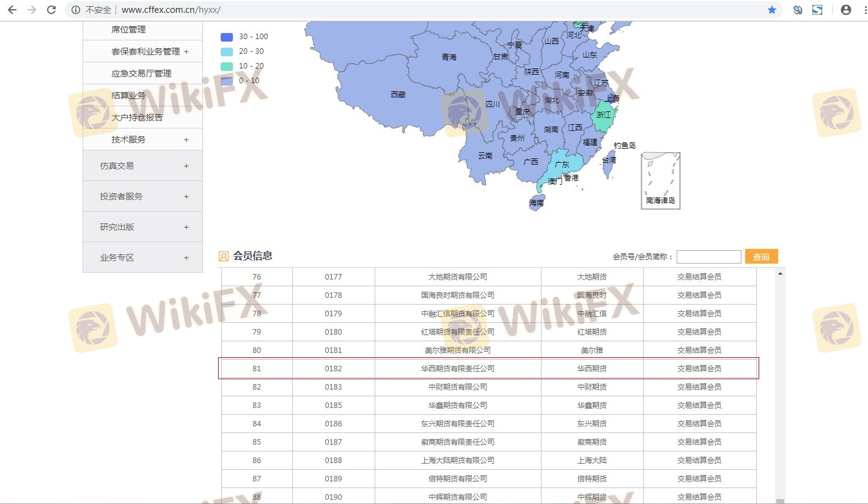868x504 pixels.
Task: Expand the 投资者服务 menu section
Action: [142, 196]
